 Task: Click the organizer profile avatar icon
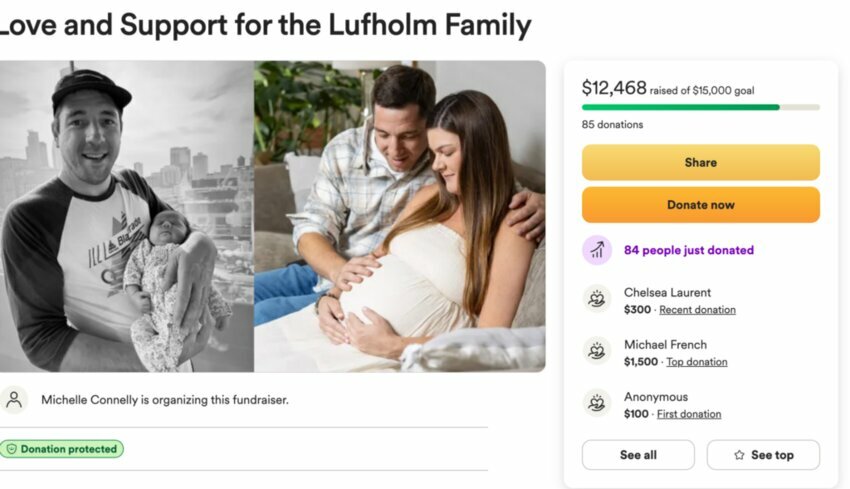click(14, 400)
